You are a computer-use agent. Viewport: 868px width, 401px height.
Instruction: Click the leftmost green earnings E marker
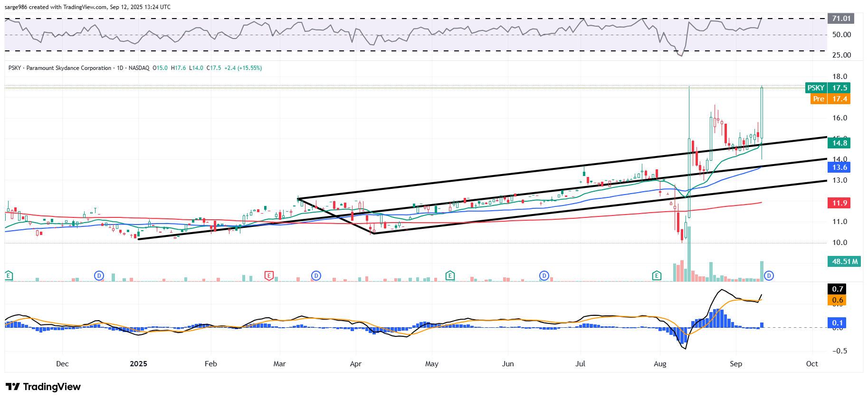[9, 275]
